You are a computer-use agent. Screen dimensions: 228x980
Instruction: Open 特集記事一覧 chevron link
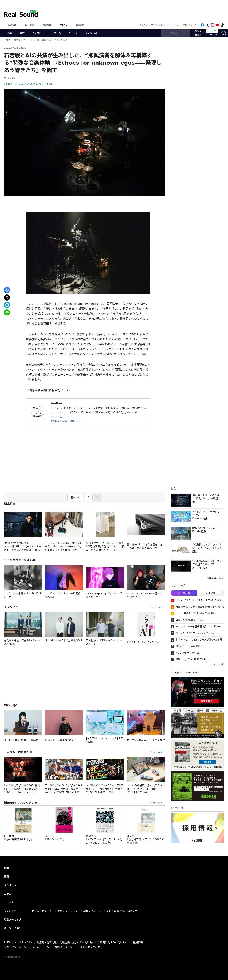click(215, 578)
